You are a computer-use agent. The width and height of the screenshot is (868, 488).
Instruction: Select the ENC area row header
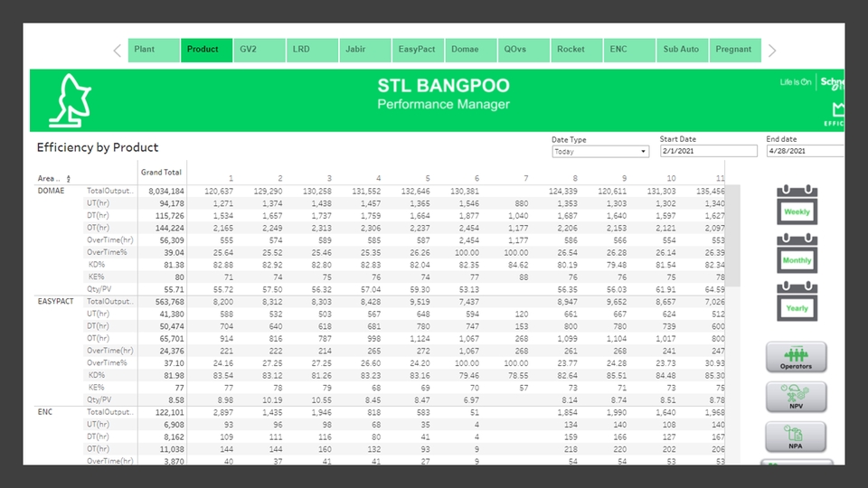(x=45, y=412)
